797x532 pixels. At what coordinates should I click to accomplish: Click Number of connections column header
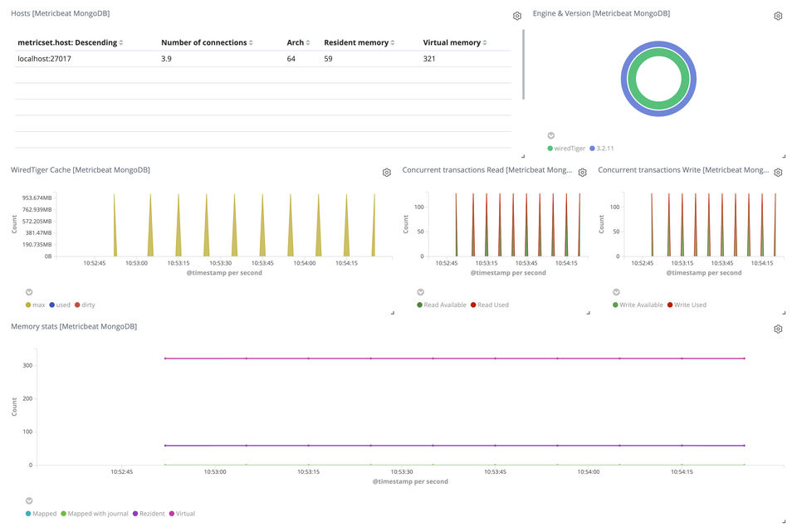coord(204,42)
